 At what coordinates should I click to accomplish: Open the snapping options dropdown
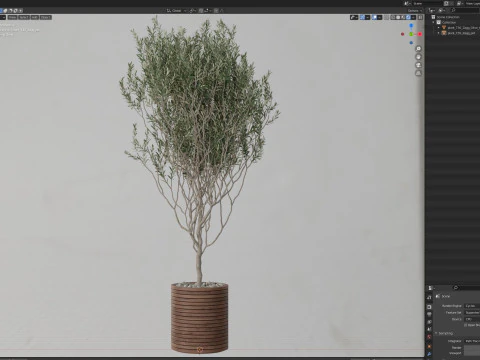[x=207, y=11]
